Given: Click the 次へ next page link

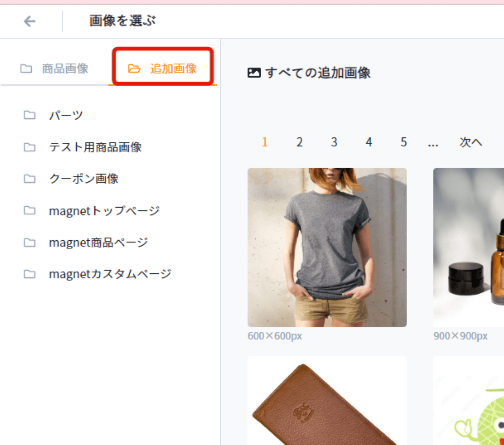Looking at the screenshot, I should coord(471,142).
